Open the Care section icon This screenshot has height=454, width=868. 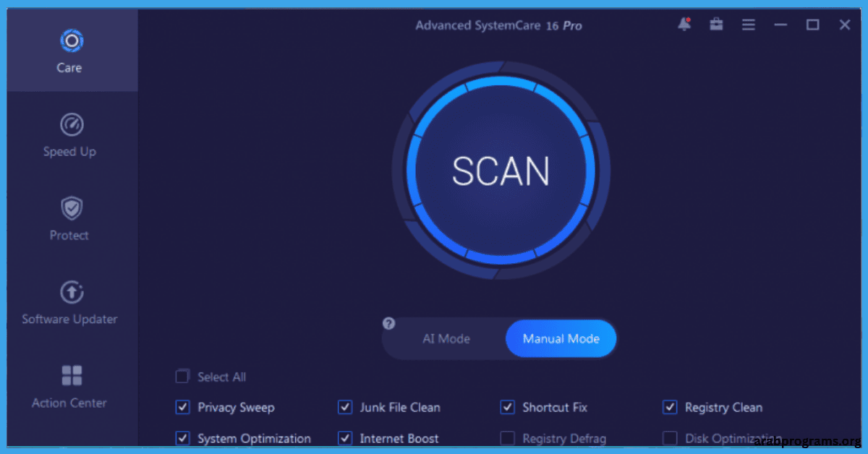tap(71, 41)
